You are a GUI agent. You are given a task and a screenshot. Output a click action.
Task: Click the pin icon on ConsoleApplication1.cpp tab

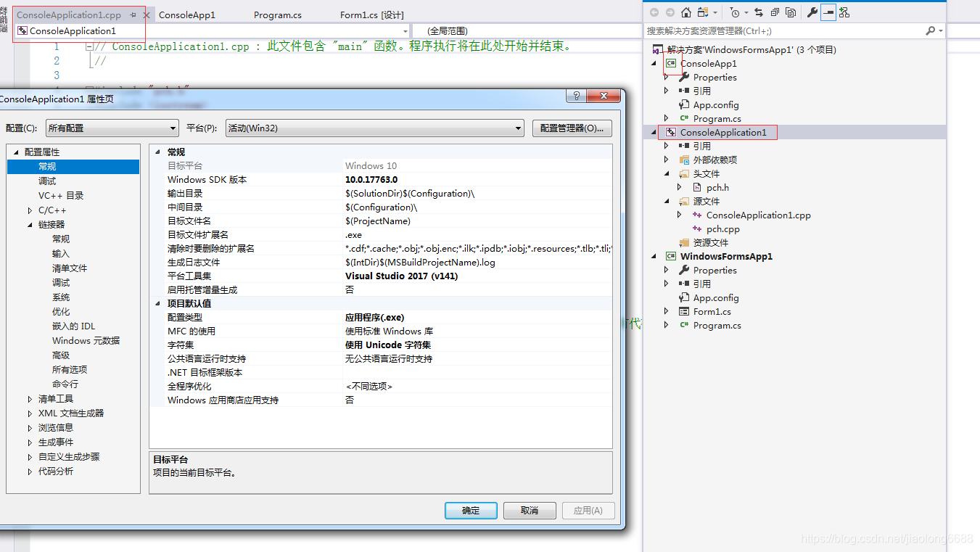133,15
